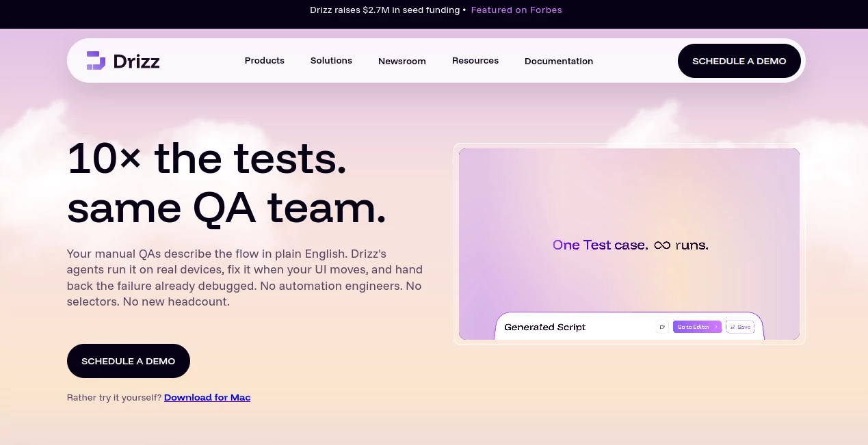Open the Documentation link in navbar
This screenshot has width=868, height=445.
[559, 62]
